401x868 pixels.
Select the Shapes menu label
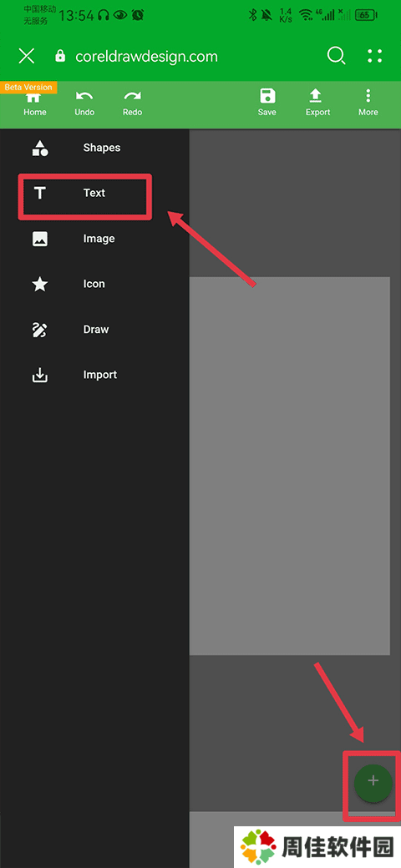pos(102,148)
